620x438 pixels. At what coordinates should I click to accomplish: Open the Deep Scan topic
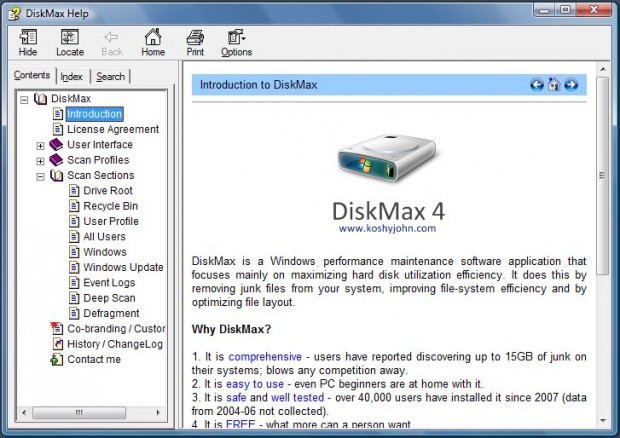pos(110,298)
